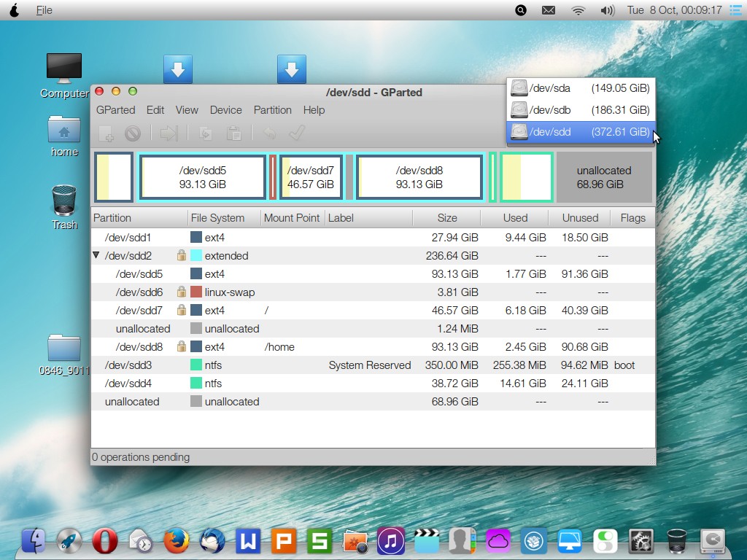Image resolution: width=747 pixels, height=560 pixels.
Task: Select /dev/sdd (372.61 GiB) in device dropdown
Action: coord(581,132)
